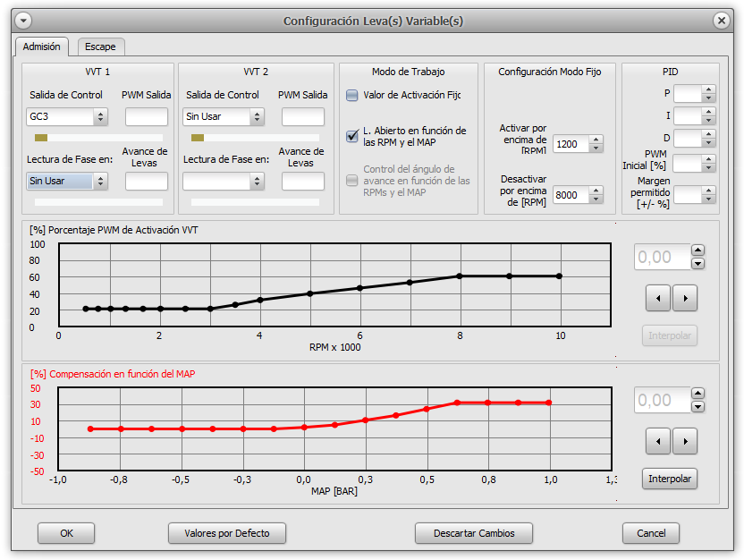
Task: Click the VVT 1 PWM Salida field
Action: click(147, 116)
